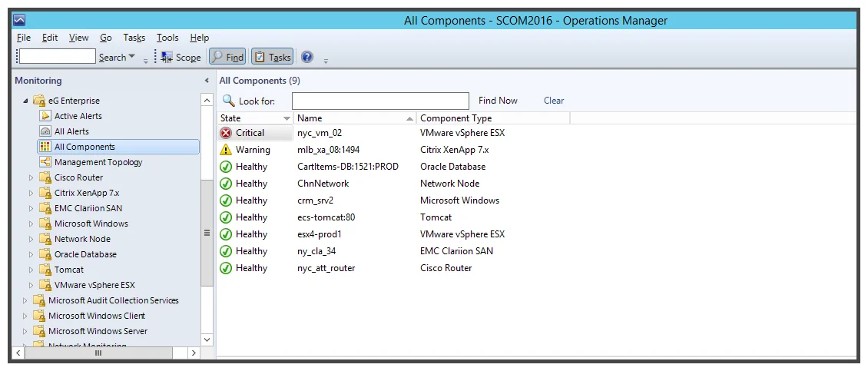Open the File menu
Screen dimensions: 868x371
click(x=24, y=38)
